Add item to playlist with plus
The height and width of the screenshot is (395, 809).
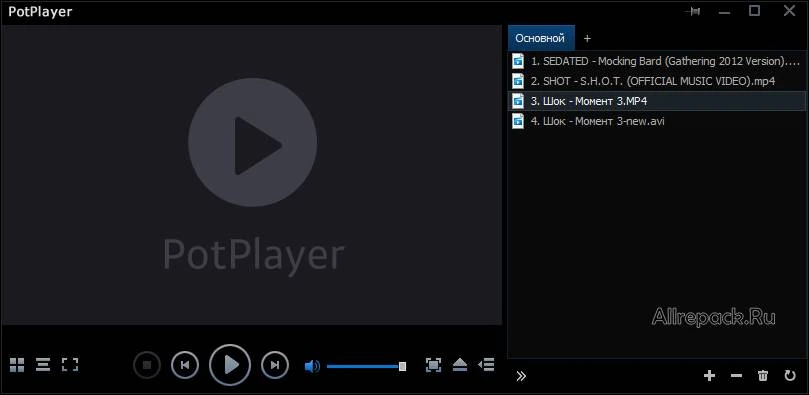[709, 376]
